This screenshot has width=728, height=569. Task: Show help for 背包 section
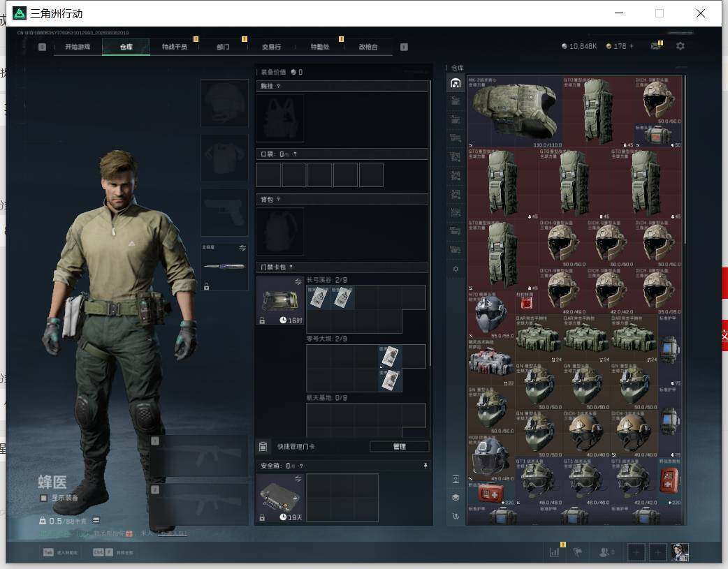[278, 200]
